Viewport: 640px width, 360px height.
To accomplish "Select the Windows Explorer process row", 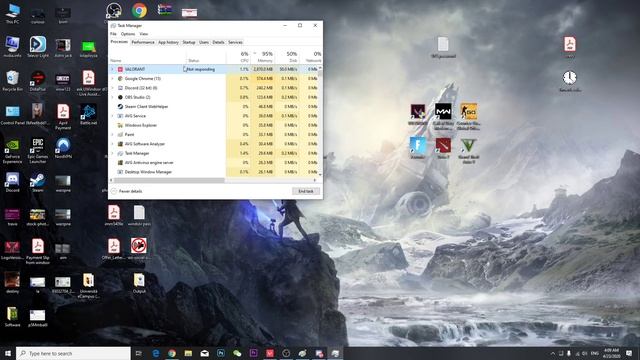I will click(213, 125).
